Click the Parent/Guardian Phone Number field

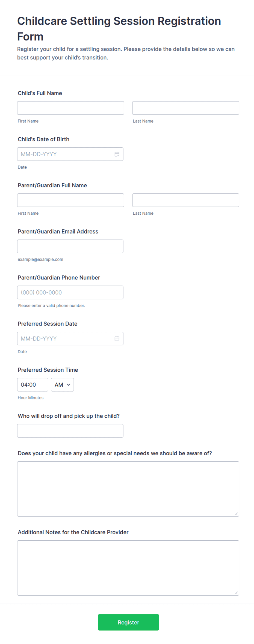tap(70, 292)
